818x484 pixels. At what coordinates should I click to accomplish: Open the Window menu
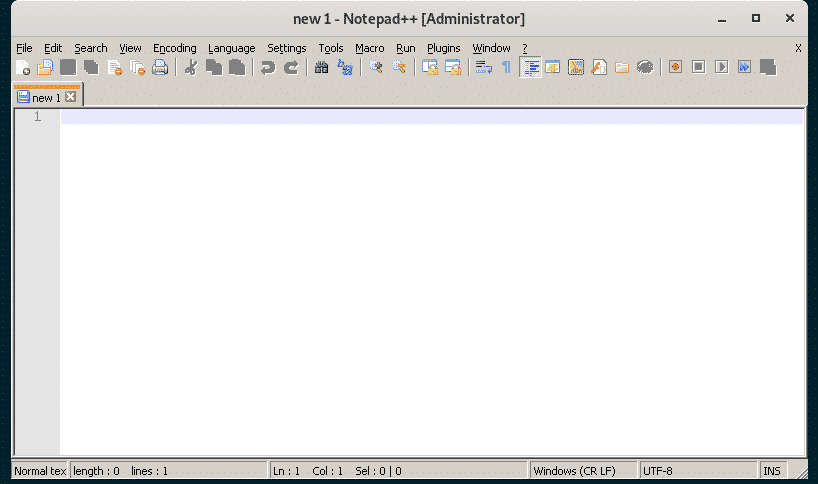point(491,48)
